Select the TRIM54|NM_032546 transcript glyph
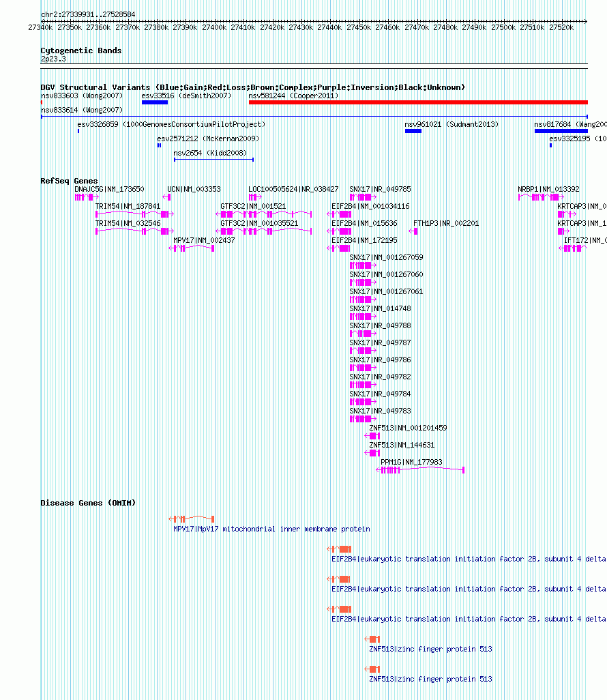607x700 pixels. click(x=134, y=231)
